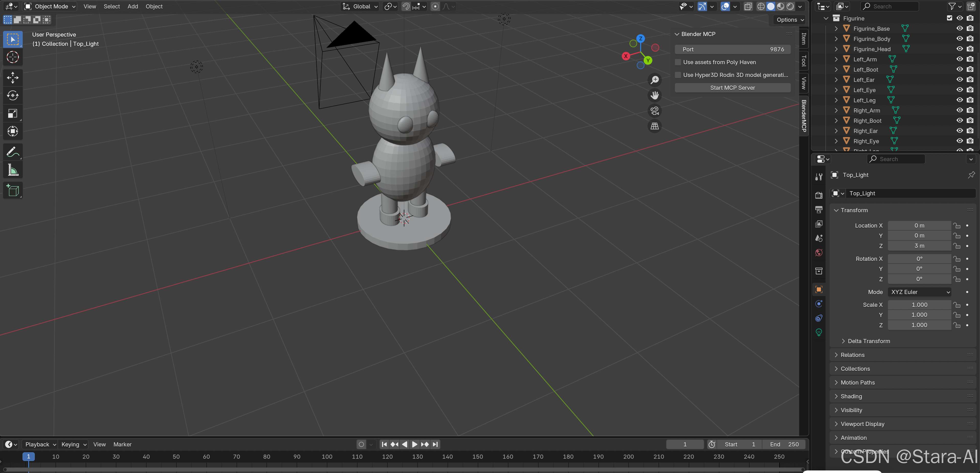Select the Measure tool
The height and width of the screenshot is (473, 980).
click(13, 170)
